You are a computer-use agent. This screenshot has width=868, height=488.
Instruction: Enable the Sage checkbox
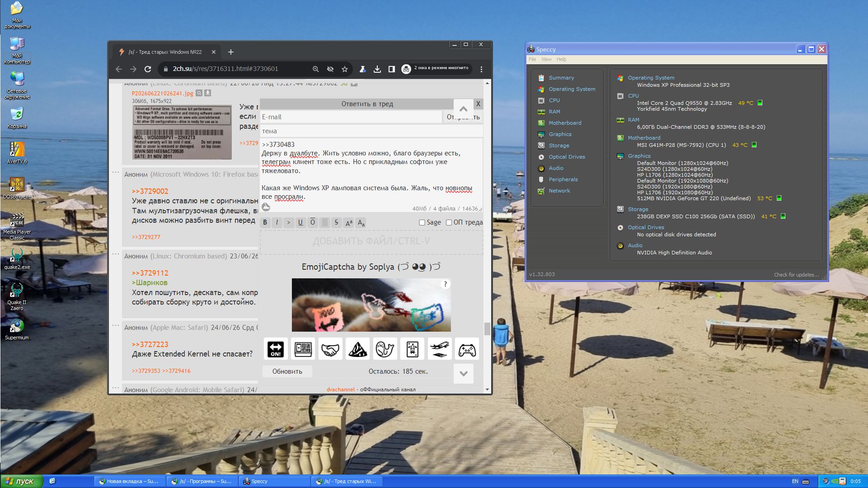point(422,222)
